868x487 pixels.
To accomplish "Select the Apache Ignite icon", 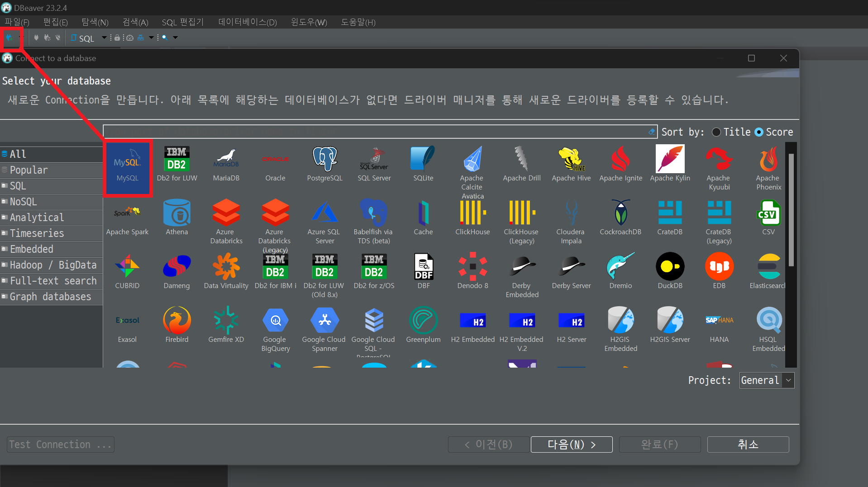I will (x=620, y=164).
